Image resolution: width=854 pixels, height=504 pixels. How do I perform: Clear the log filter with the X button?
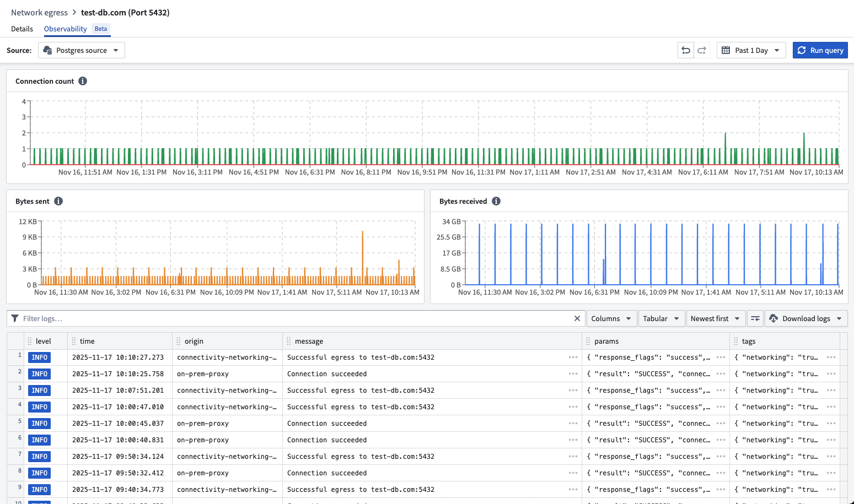click(577, 318)
